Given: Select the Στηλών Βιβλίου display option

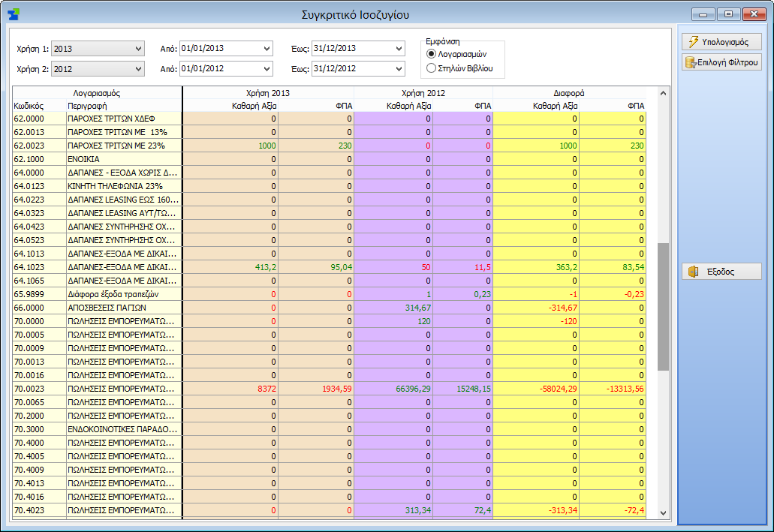Looking at the screenshot, I should 431,68.
